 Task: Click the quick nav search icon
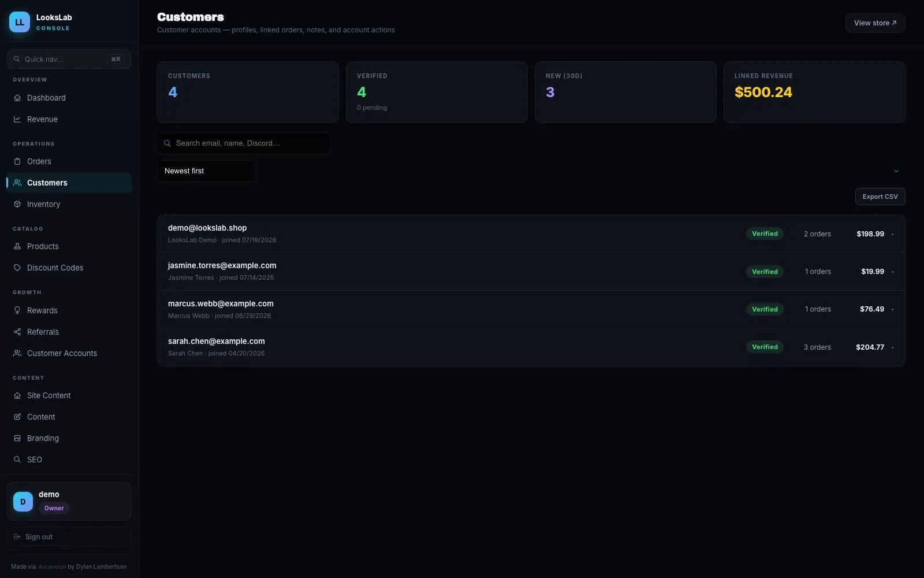[17, 59]
